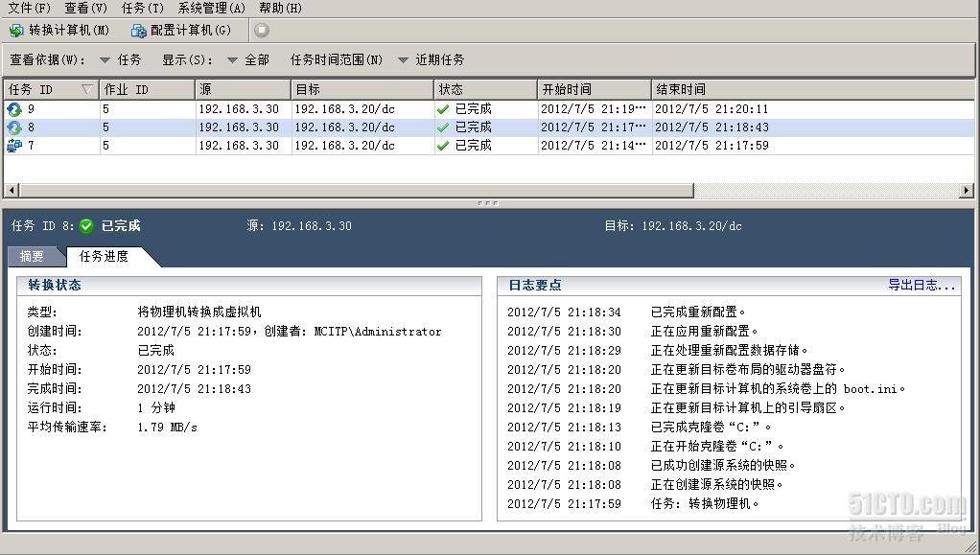Switch to the 摘要 tab

tap(32, 256)
